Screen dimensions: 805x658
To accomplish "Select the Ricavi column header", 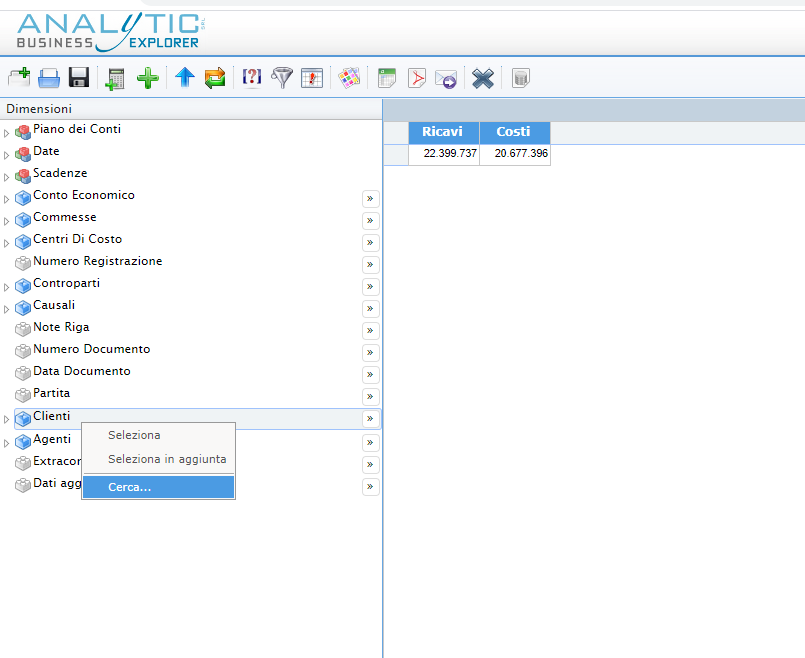I will tap(443, 132).
